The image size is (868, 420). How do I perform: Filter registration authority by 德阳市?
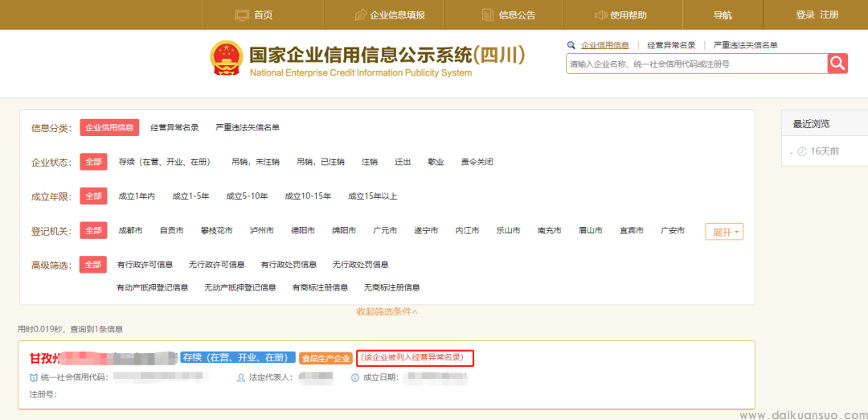(303, 230)
